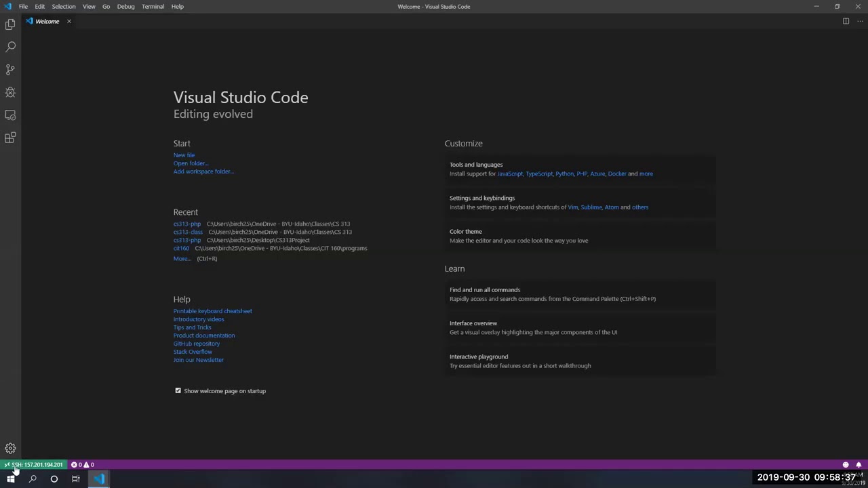Click Join our Newsletter link
868x488 pixels.
pyautogui.click(x=199, y=360)
